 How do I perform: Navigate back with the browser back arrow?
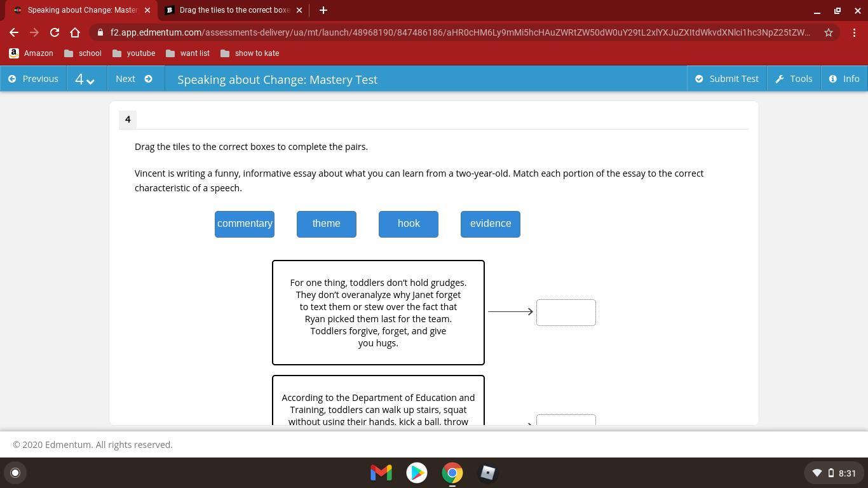click(x=14, y=32)
